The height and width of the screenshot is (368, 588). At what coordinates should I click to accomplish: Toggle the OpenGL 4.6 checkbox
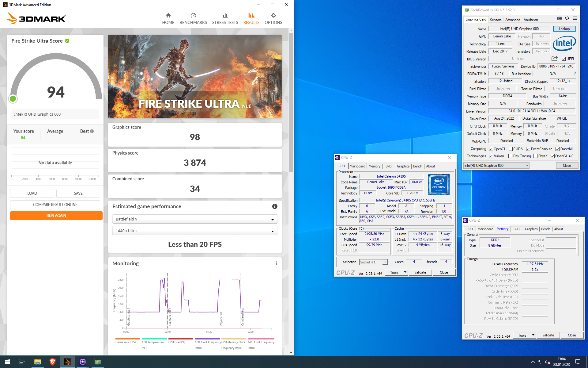point(552,156)
